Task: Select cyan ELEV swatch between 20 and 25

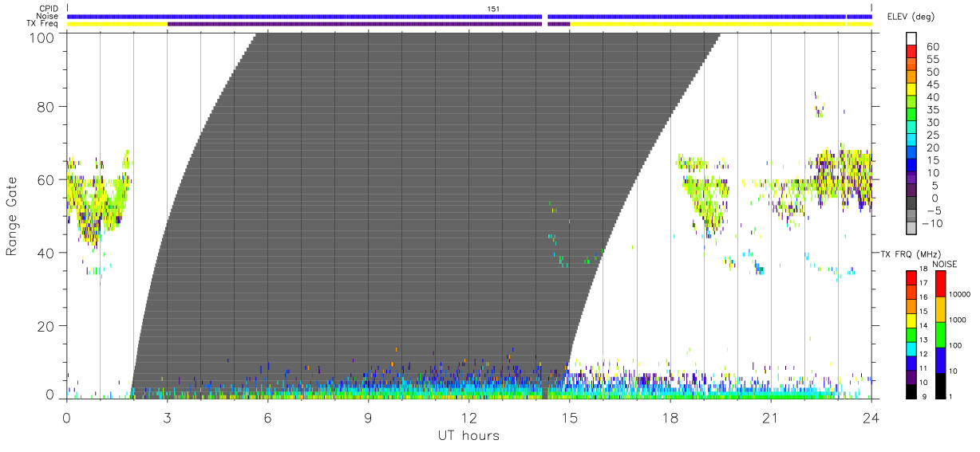Action: [x=912, y=141]
